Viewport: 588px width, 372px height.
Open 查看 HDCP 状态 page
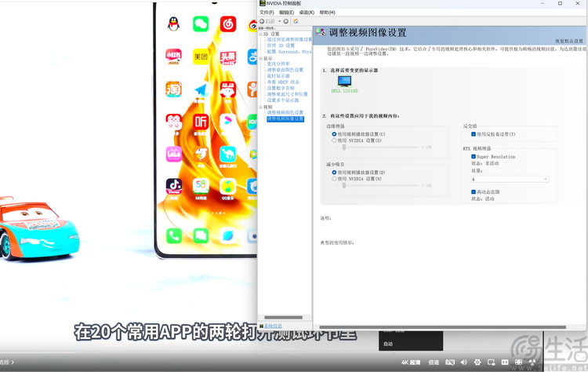coord(283,82)
